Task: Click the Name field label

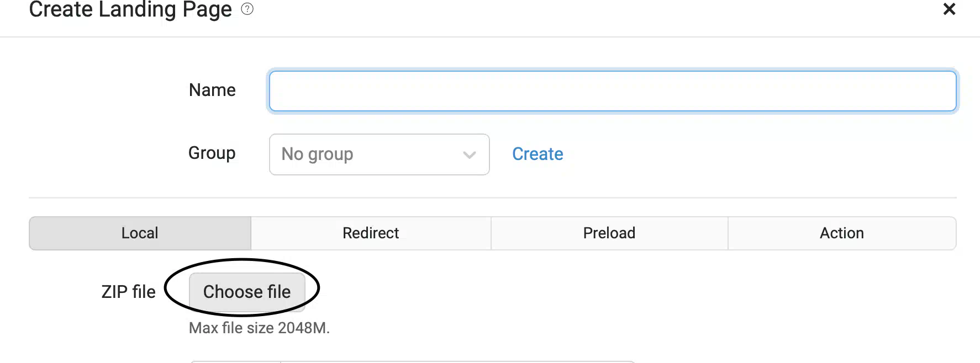Action: pyautogui.click(x=212, y=90)
